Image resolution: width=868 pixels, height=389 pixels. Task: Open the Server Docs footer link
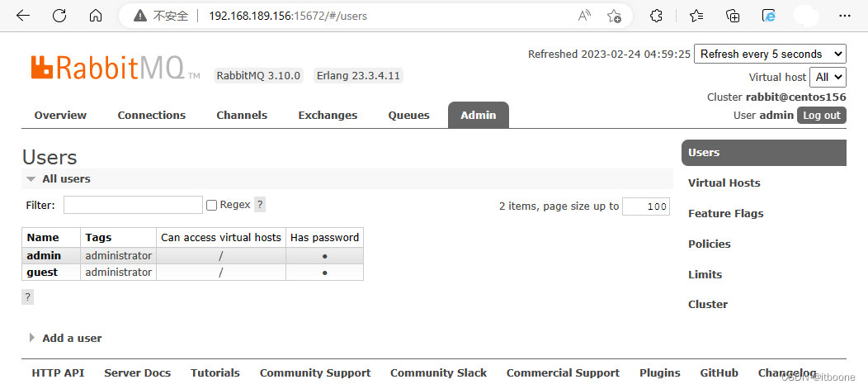(x=137, y=373)
